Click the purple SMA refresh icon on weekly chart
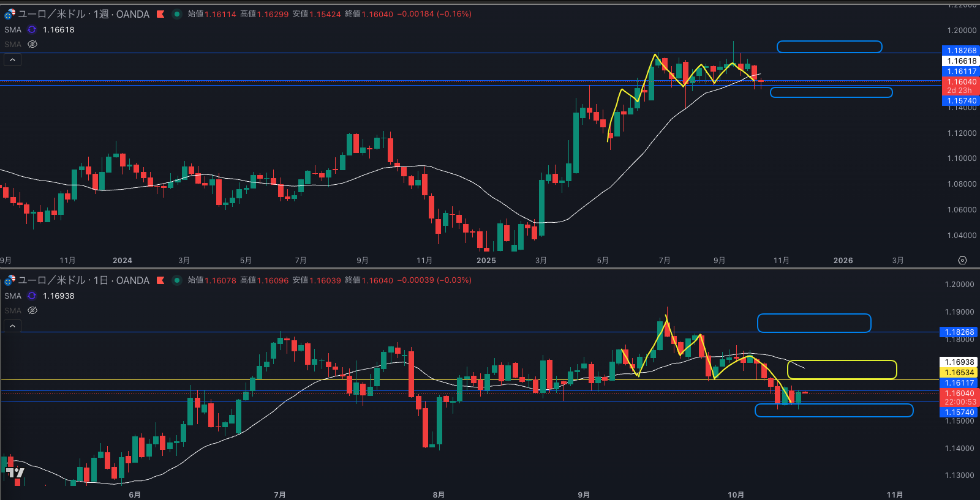Viewport: 980px width, 500px height. (x=32, y=29)
